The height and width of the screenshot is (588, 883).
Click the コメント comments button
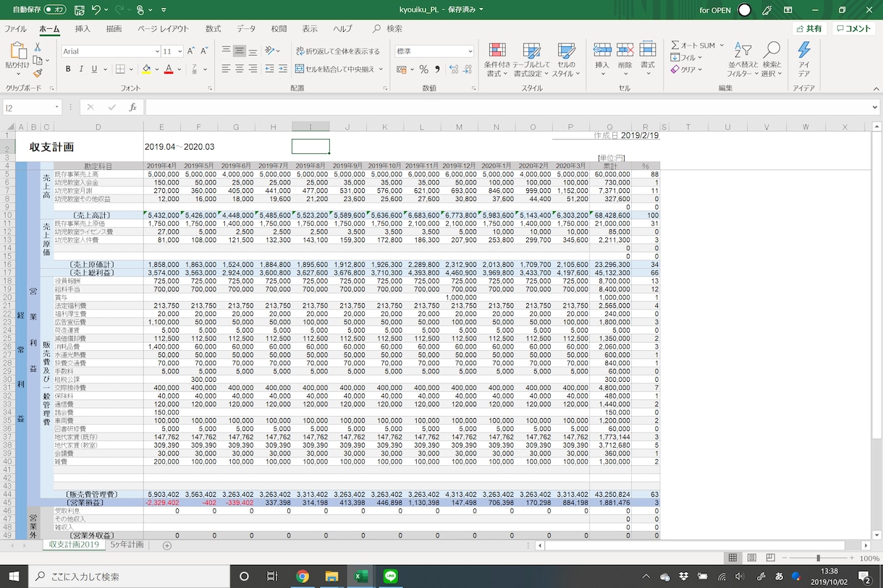[853, 29]
